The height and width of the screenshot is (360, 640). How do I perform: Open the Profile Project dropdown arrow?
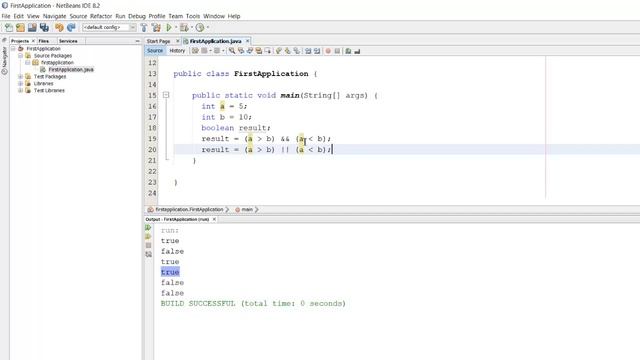click(x=208, y=27)
